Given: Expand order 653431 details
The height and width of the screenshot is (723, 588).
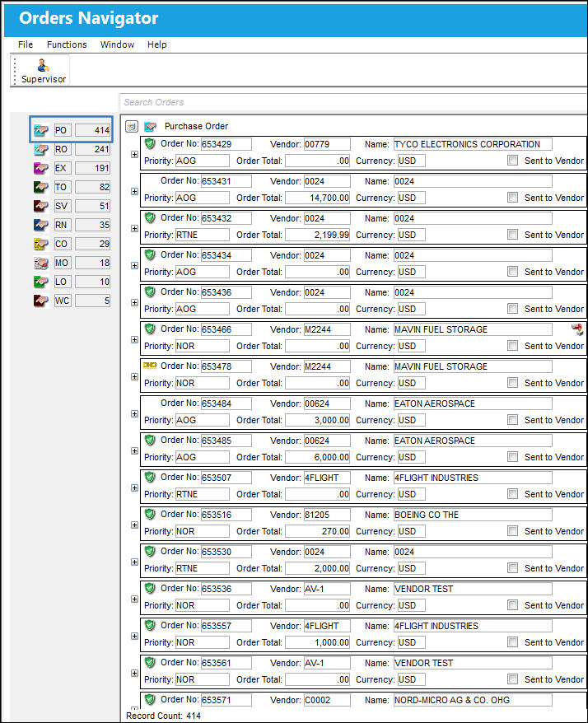Looking at the screenshot, I should [x=135, y=191].
